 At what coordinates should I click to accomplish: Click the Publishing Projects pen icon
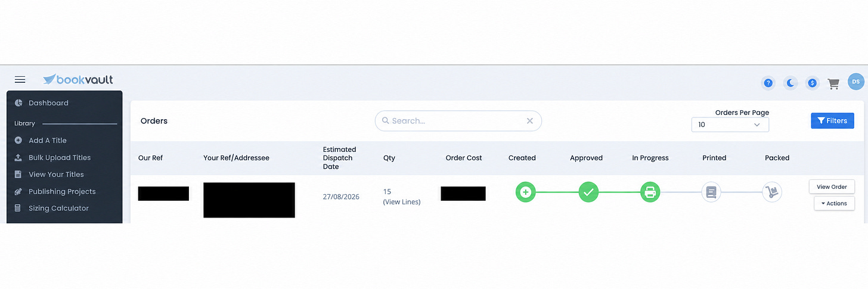click(x=18, y=192)
